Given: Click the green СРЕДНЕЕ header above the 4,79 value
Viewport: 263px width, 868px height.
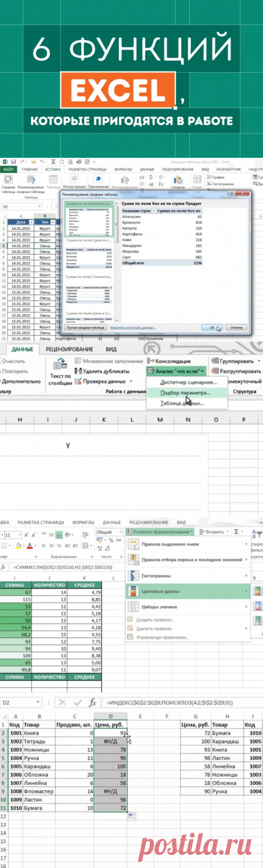Looking at the screenshot, I should coord(84,585).
